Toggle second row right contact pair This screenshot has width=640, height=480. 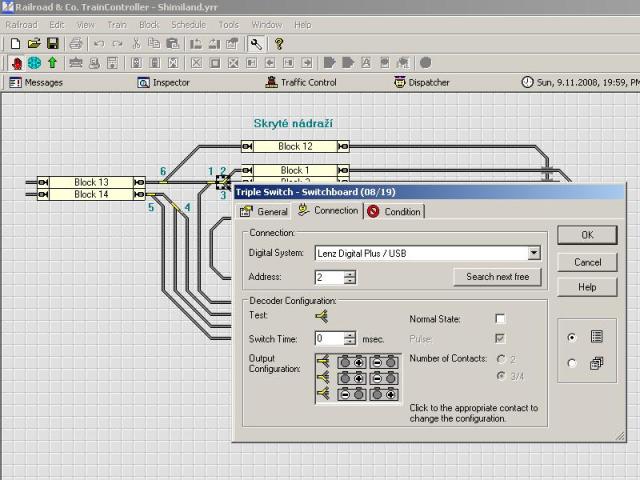click(x=384, y=378)
